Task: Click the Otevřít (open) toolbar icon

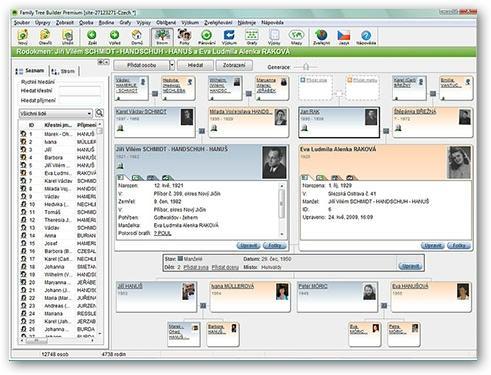Action: point(45,37)
